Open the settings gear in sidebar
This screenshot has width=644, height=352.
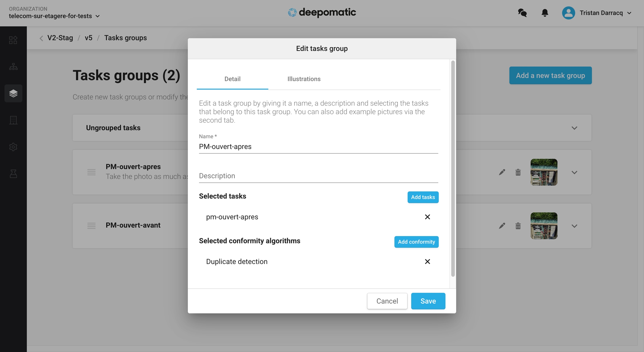[13, 147]
